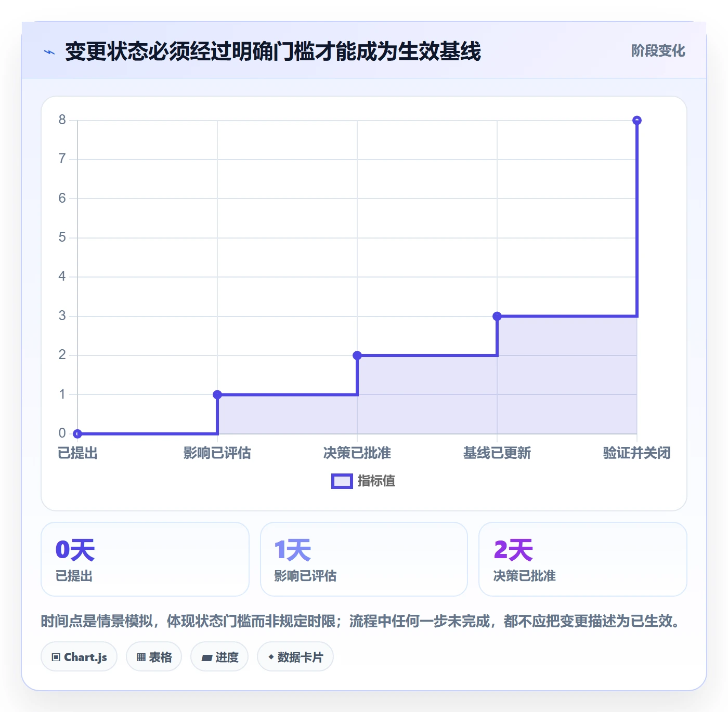Click the 2天 决策已批准 card
Screen dimensions: 728x712
click(x=583, y=559)
